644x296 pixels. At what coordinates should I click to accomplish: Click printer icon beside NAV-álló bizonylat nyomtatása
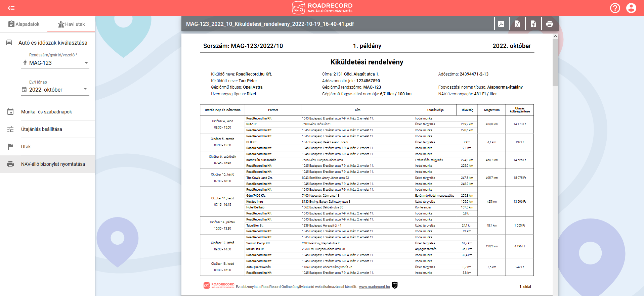point(10,164)
